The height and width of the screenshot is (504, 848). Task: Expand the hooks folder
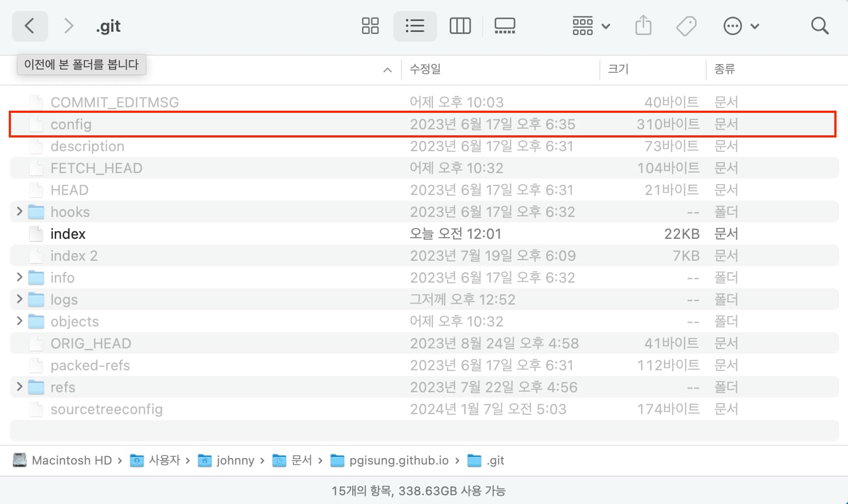pos(19,211)
